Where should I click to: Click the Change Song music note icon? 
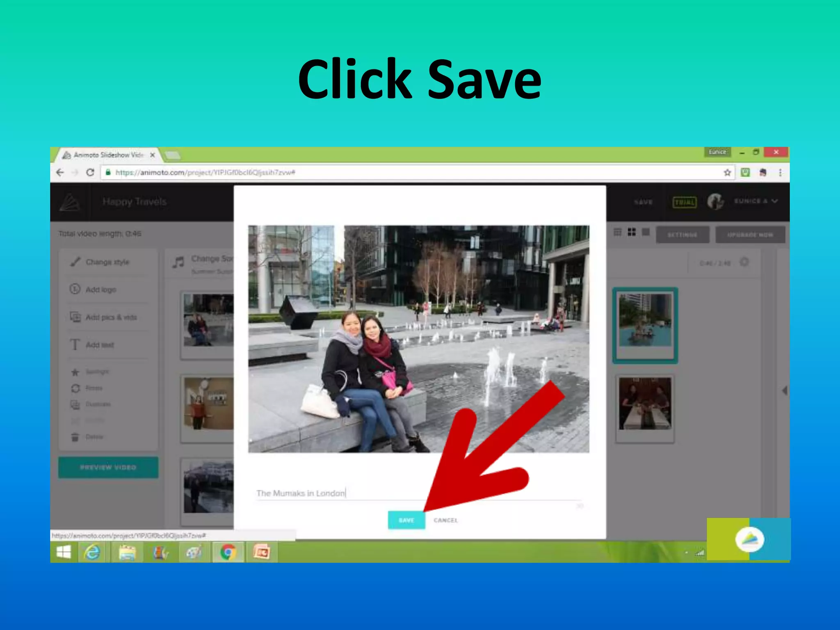[178, 262]
